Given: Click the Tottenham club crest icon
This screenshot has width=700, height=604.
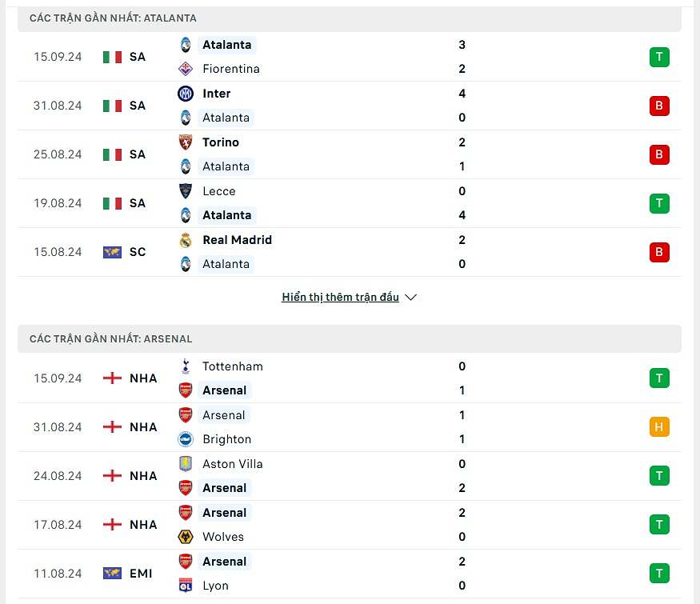Looking at the screenshot, I should [x=186, y=366].
